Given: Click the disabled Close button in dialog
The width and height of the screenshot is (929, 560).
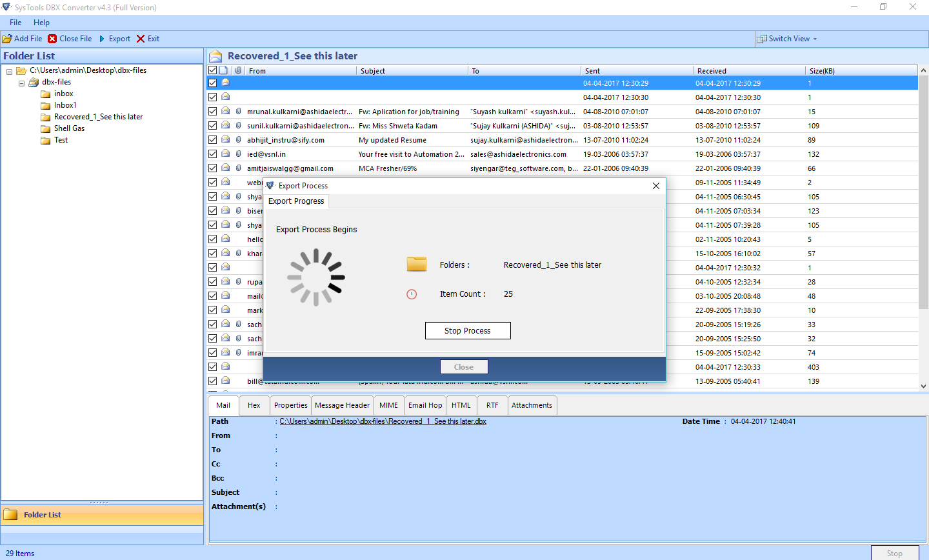Looking at the screenshot, I should 464,367.
